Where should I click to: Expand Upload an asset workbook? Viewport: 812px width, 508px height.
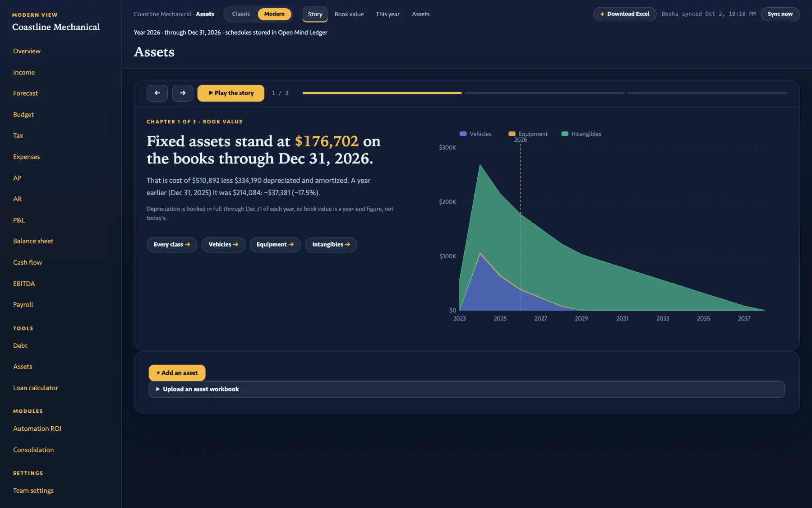467,389
